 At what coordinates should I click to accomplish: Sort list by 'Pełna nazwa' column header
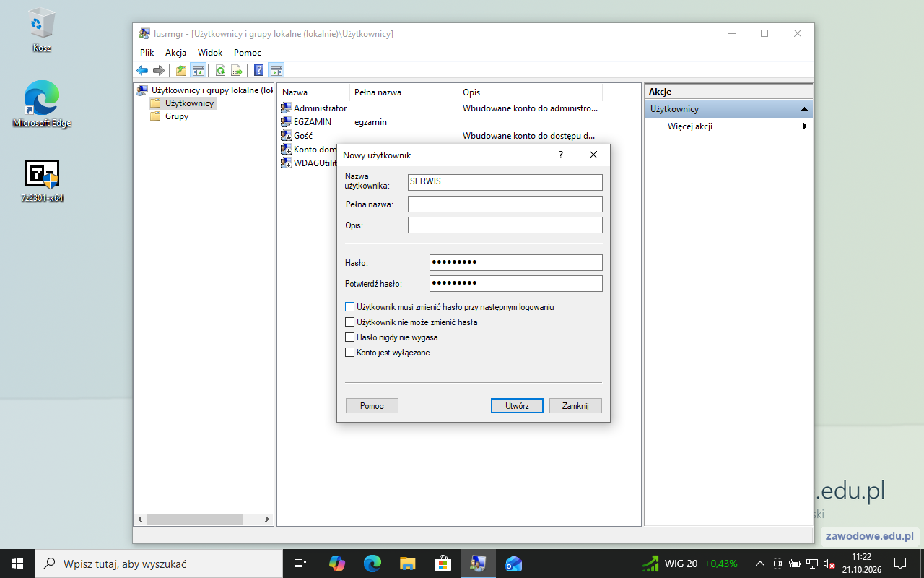point(404,92)
